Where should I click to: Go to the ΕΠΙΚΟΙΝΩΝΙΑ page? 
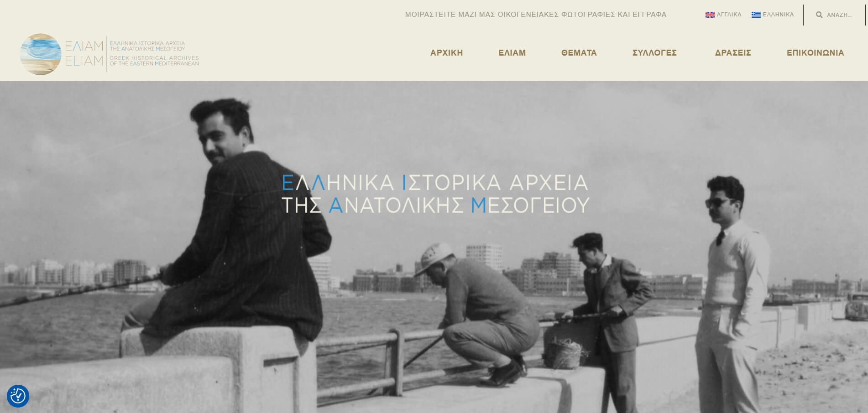tap(815, 53)
